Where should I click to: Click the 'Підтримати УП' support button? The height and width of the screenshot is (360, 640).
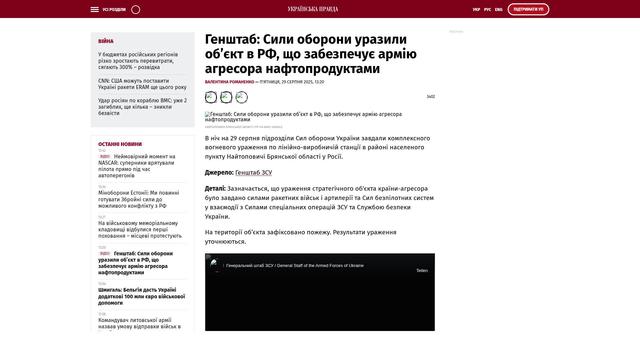point(528,9)
